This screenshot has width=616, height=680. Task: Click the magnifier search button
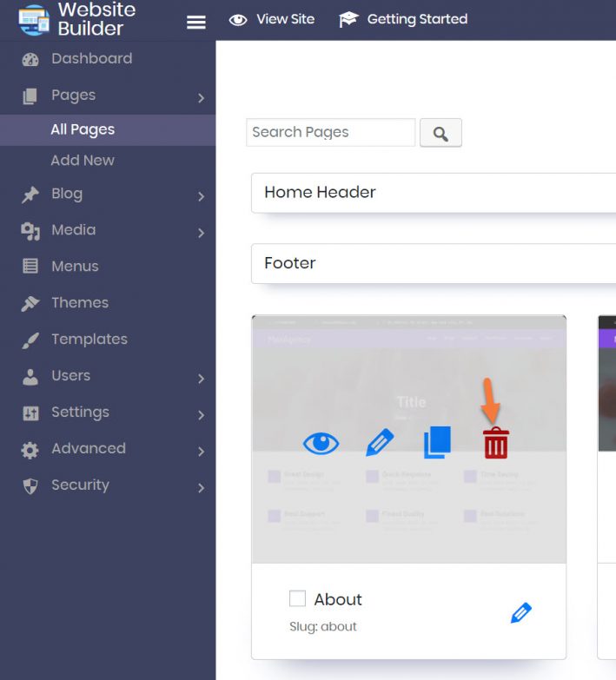440,133
